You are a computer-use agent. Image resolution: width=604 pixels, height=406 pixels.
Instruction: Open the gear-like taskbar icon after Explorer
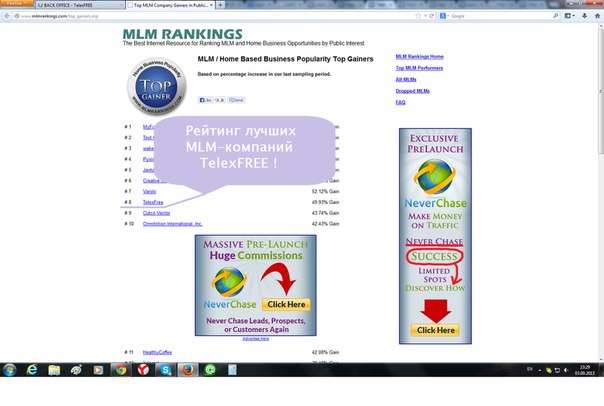76,370
